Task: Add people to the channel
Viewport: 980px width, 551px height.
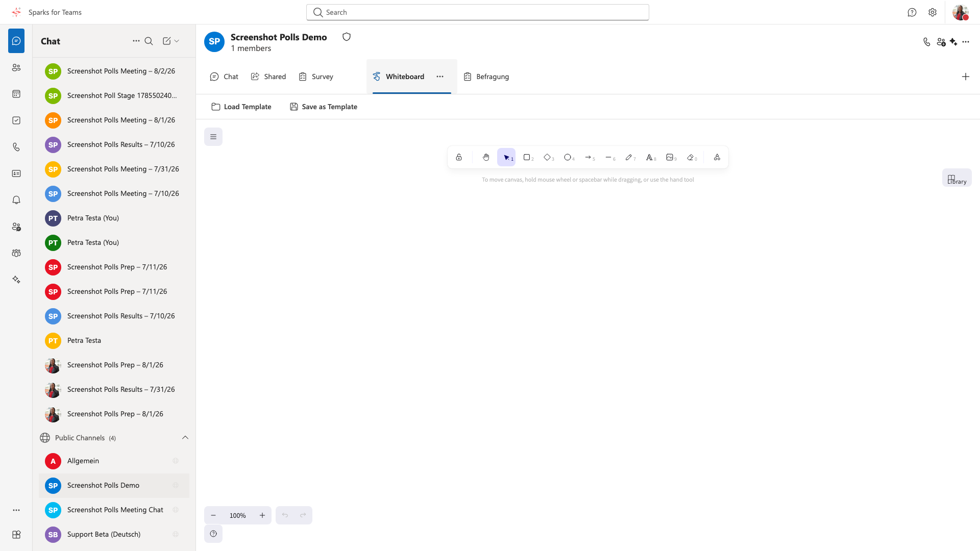Action: (x=941, y=42)
